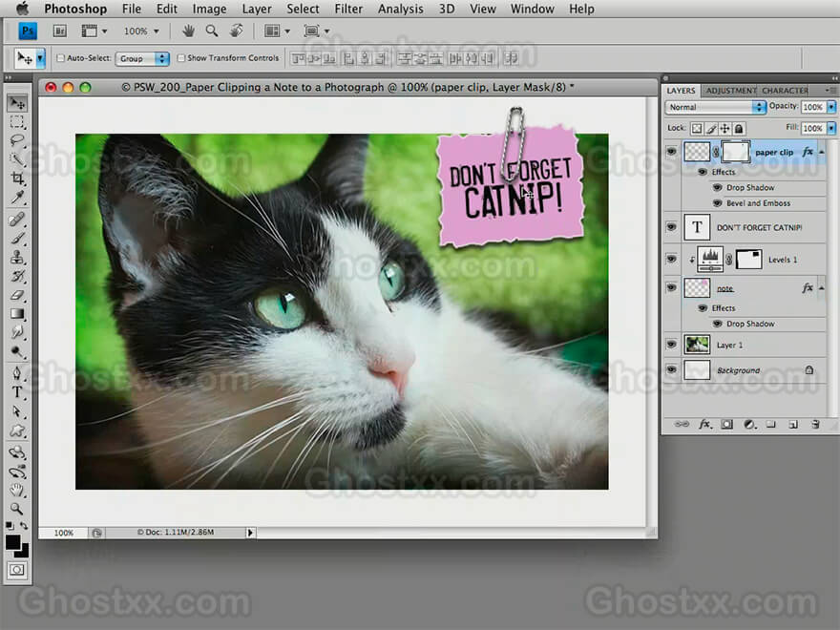Screen dimensions: 840x630
Task: Select the paper clip layer mask thumbnail
Action: (x=736, y=152)
